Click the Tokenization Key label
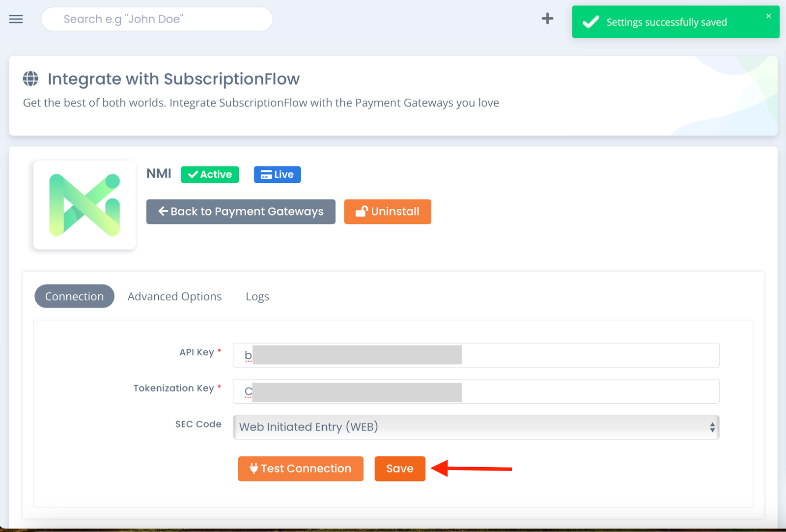 click(x=173, y=388)
